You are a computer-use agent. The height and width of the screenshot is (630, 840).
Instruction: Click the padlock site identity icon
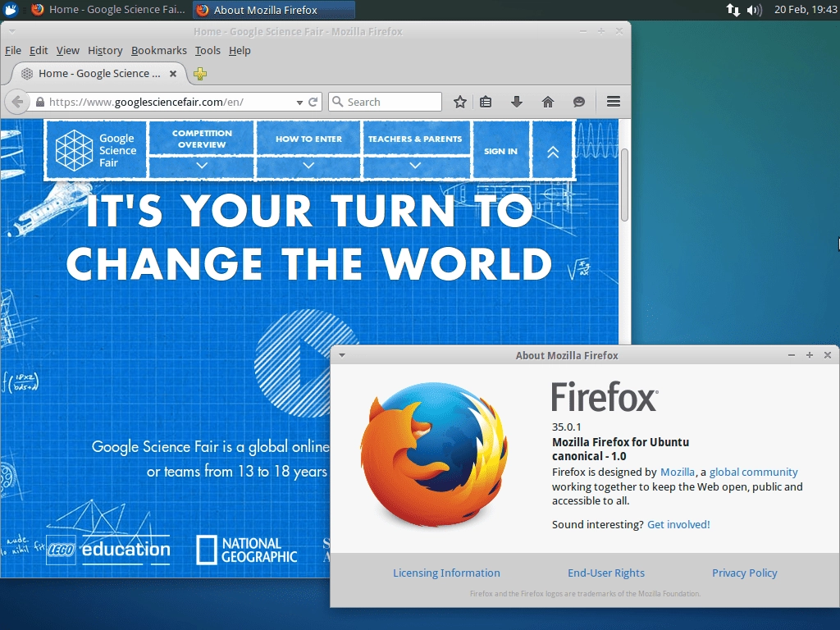39,102
